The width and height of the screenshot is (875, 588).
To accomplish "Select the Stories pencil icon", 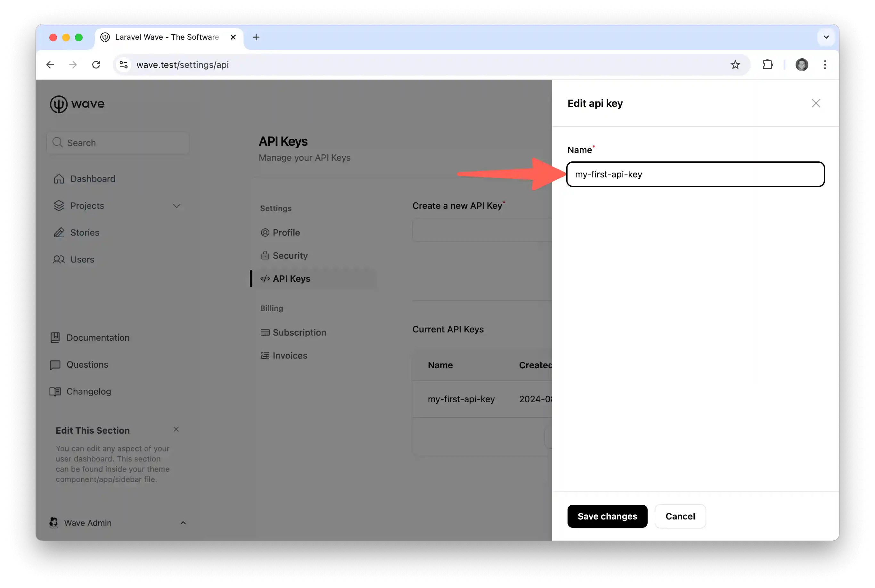I will tap(59, 233).
